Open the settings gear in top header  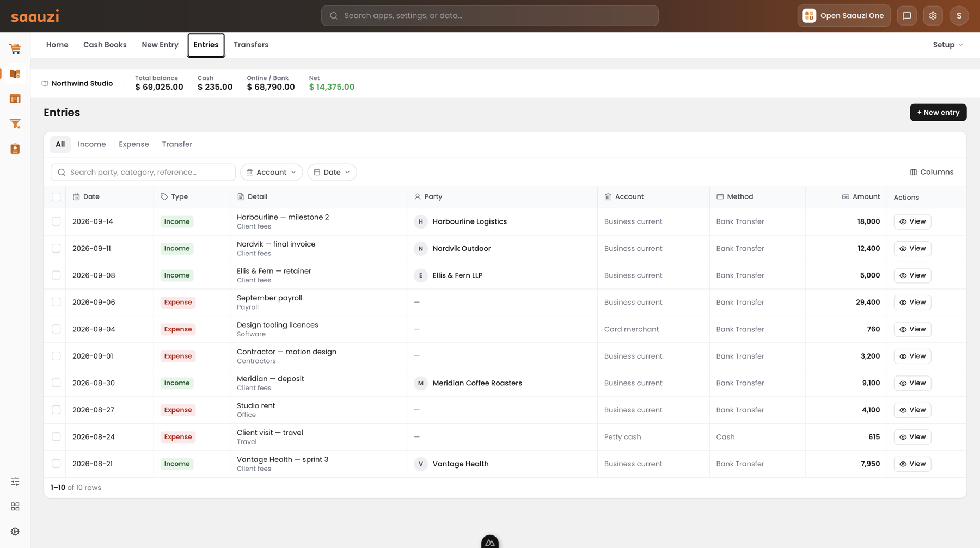pyautogui.click(x=933, y=16)
